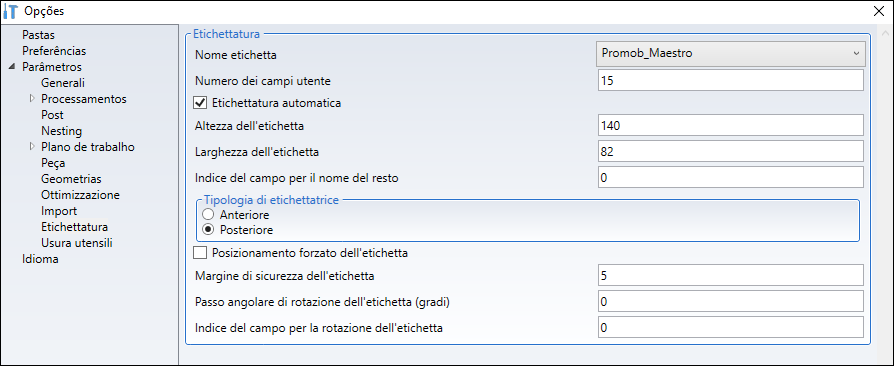Image resolution: width=894 pixels, height=366 pixels.
Task: Click the Numero dei campi utente field
Action: (x=731, y=81)
